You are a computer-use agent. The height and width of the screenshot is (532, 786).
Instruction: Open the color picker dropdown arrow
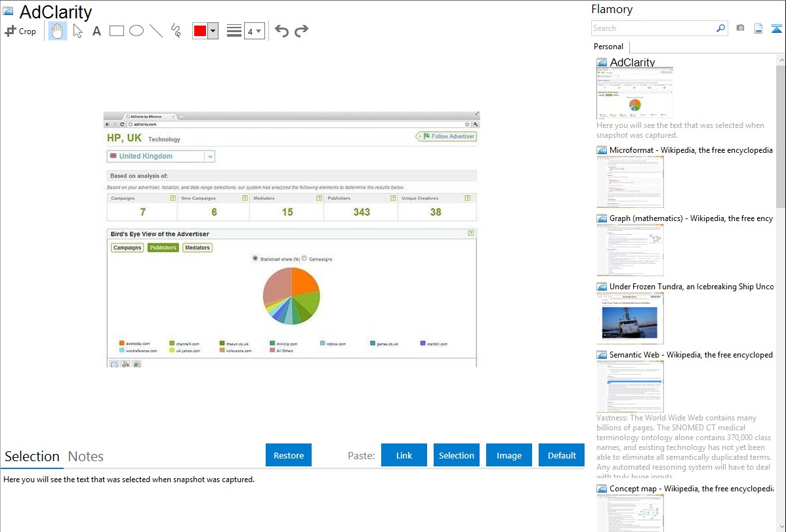tap(213, 31)
